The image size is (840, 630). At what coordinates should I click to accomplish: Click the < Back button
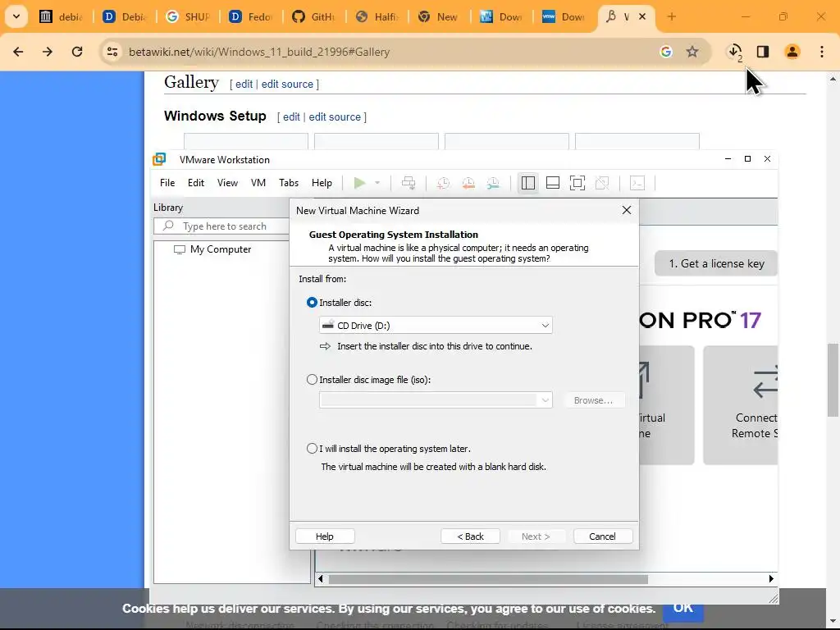(470, 536)
